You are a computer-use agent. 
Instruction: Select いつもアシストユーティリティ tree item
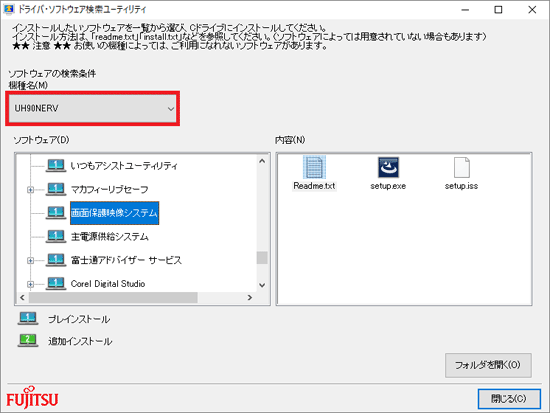(124, 166)
